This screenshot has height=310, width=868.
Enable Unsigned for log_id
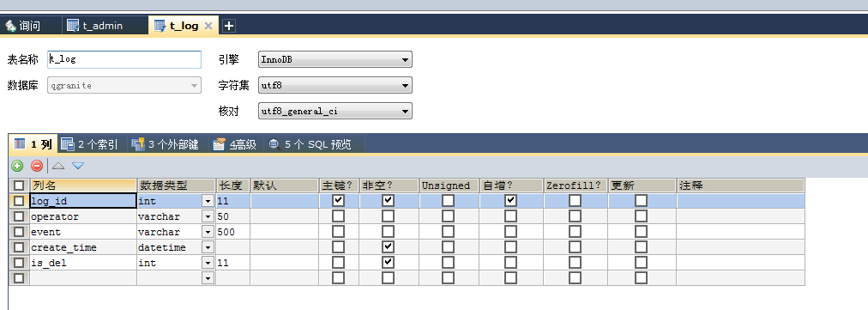coord(448,200)
